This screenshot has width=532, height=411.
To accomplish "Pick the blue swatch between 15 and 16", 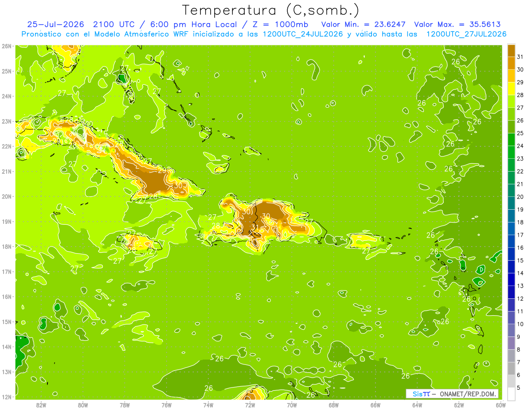I will pyautogui.click(x=511, y=254).
